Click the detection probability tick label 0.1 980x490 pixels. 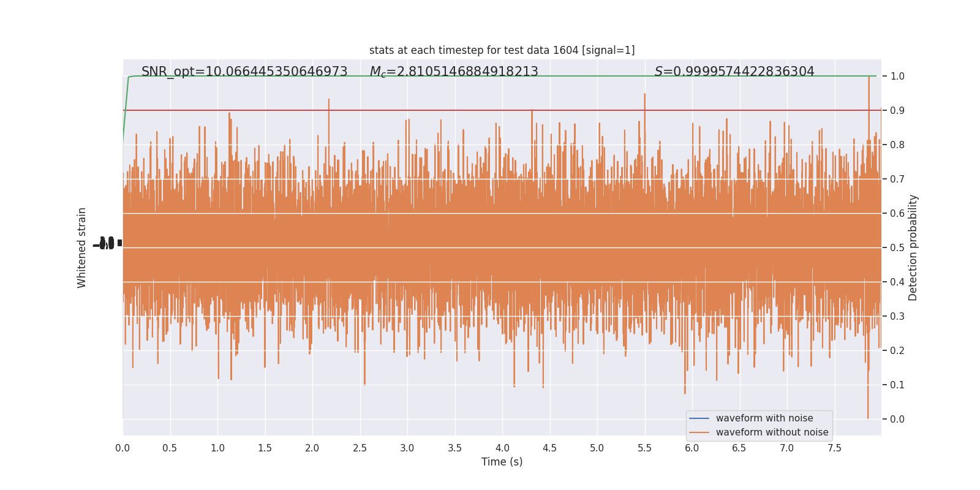(x=897, y=385)
